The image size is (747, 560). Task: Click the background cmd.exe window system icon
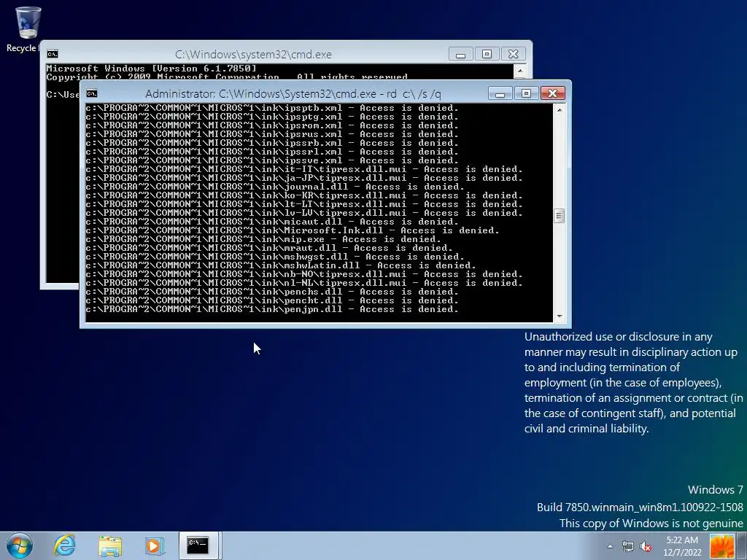53,54
